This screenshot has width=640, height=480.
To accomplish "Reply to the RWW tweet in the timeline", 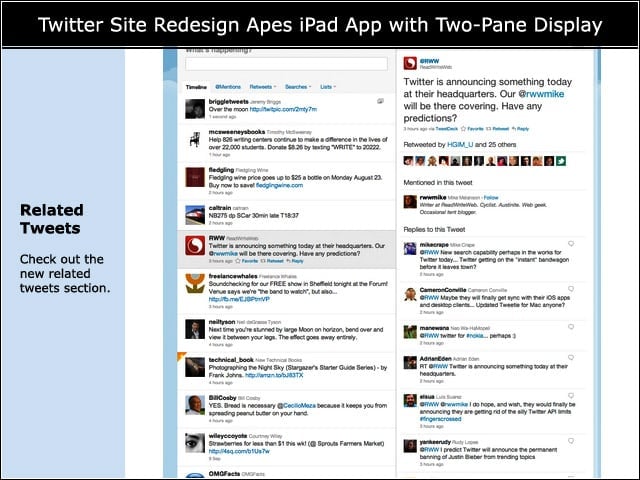I will tap(295, 261).
